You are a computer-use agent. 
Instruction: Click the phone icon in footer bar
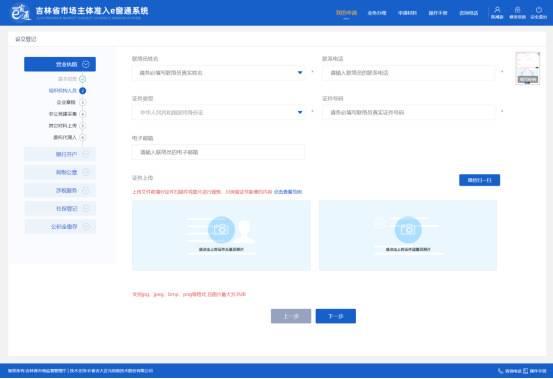(x=500, y=371)
